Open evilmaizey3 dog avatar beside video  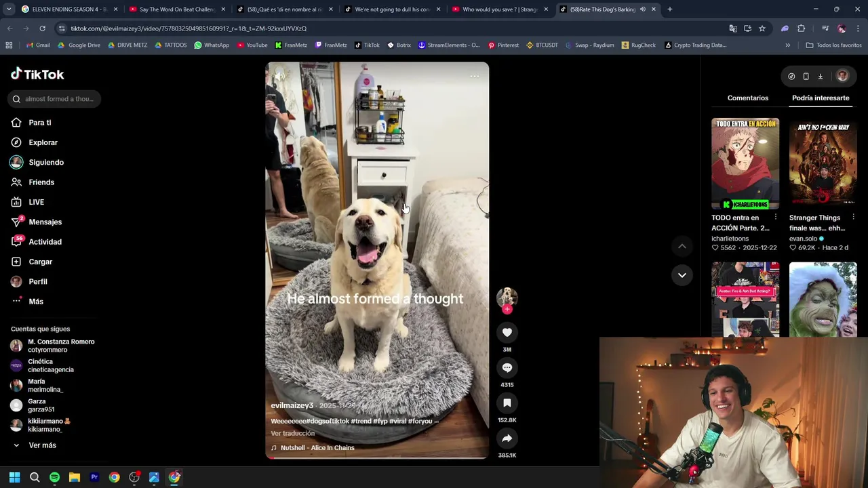507,297
